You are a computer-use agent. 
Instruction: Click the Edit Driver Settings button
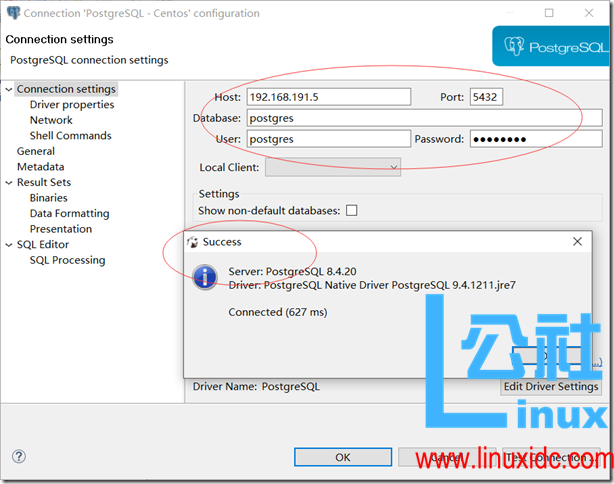click(551, 386)
